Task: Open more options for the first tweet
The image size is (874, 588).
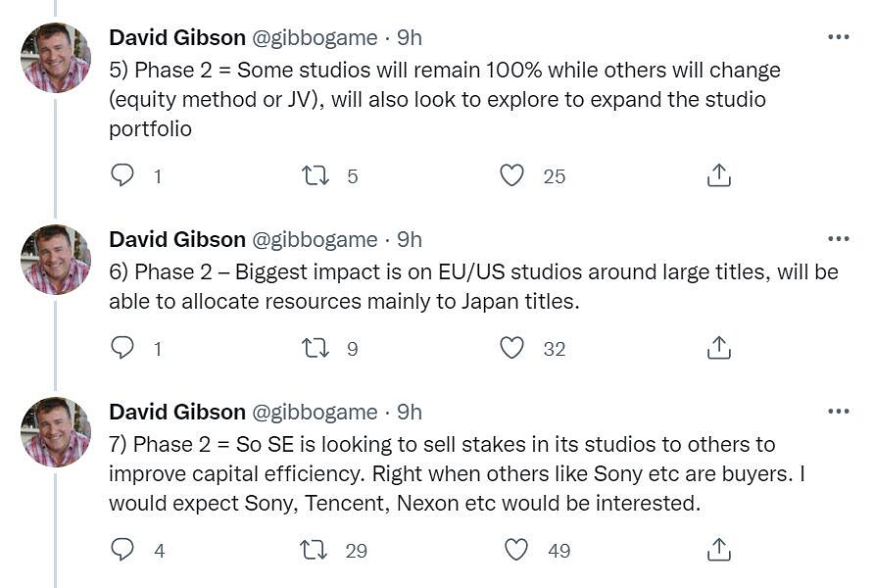Action: coord(838,37)
